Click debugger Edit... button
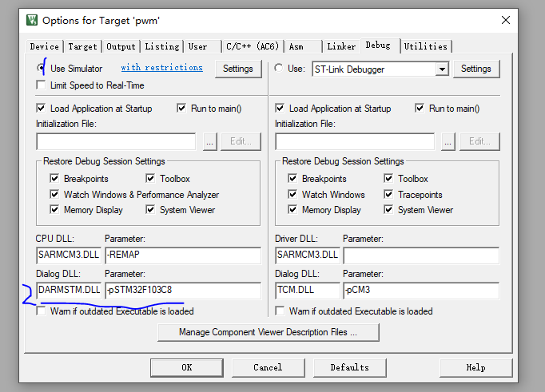The width and height of the screenshot is (545, 392). 479,141
